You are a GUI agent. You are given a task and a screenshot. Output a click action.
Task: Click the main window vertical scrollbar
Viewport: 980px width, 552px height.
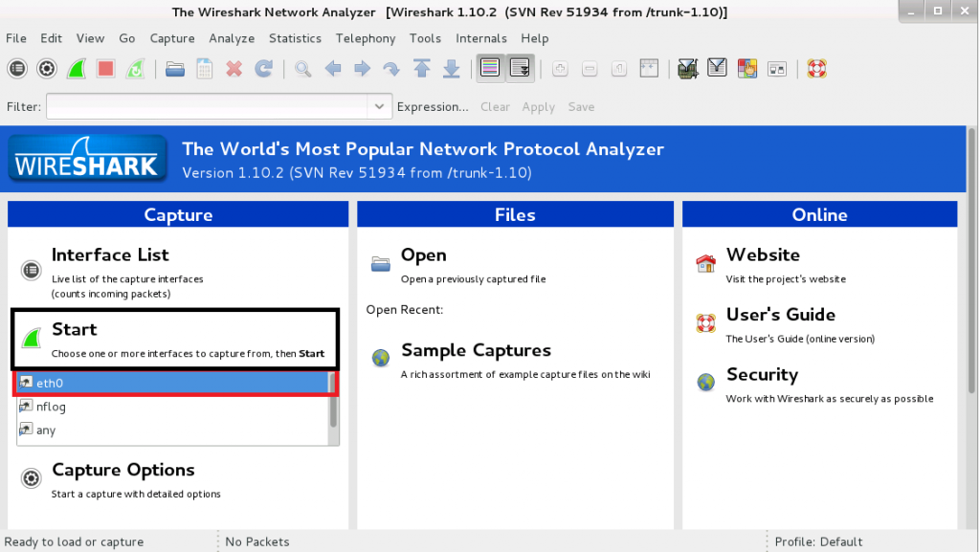pos(971,262)
